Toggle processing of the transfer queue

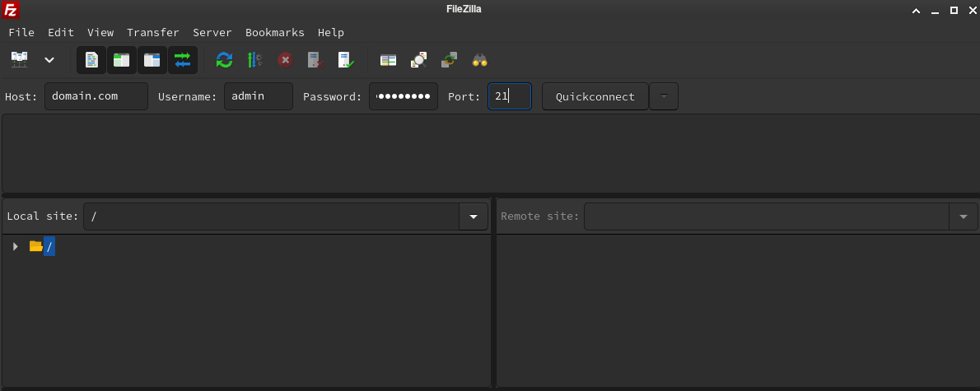click(x=254, y=60)
